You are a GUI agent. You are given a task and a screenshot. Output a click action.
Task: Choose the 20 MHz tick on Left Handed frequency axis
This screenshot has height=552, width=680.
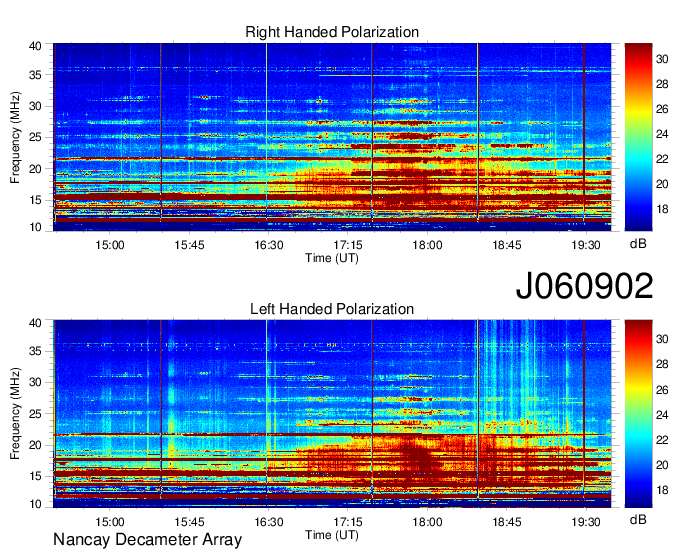click(x=35, y=445)
